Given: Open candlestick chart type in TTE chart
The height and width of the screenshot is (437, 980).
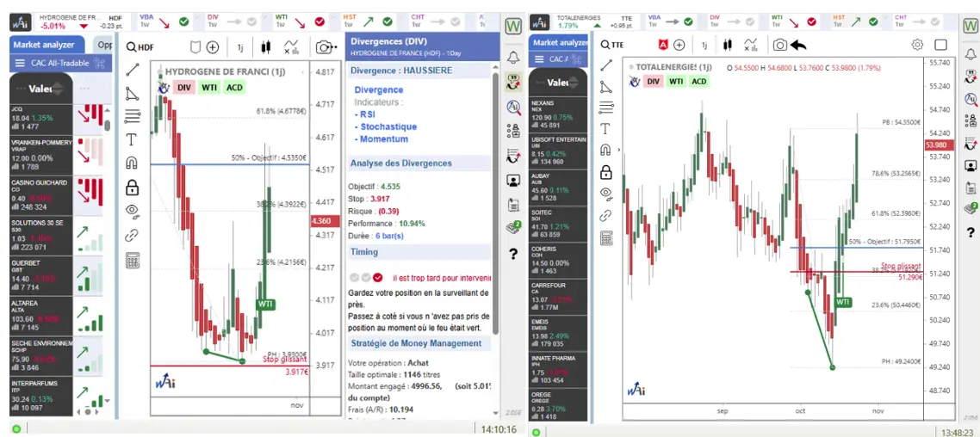Looking at the screenshot, I should click(728, 45).
